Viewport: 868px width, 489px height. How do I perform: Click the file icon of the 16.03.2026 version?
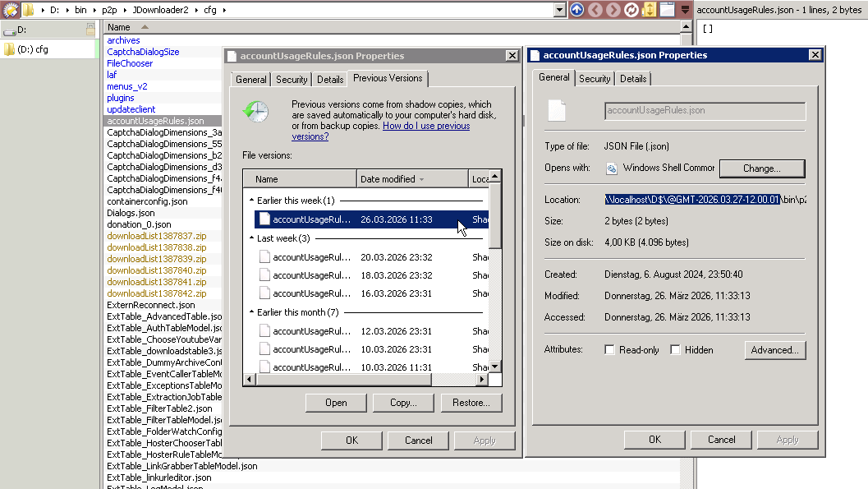[x=264, y=293]
